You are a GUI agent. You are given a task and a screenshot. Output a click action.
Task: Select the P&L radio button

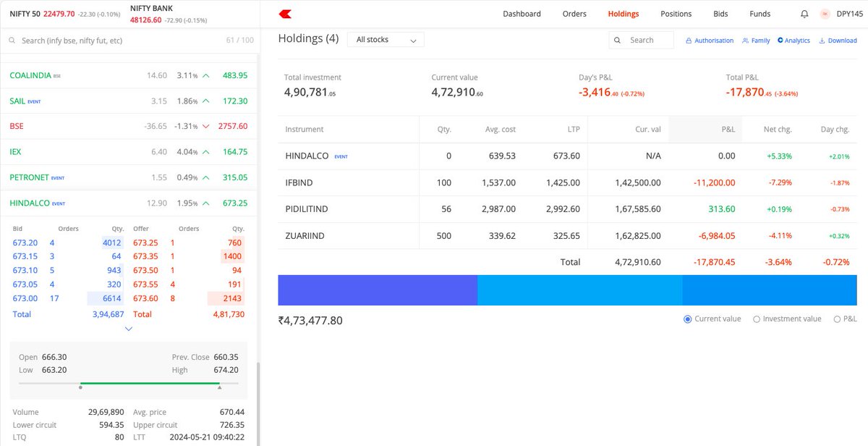tap(837, 319)
